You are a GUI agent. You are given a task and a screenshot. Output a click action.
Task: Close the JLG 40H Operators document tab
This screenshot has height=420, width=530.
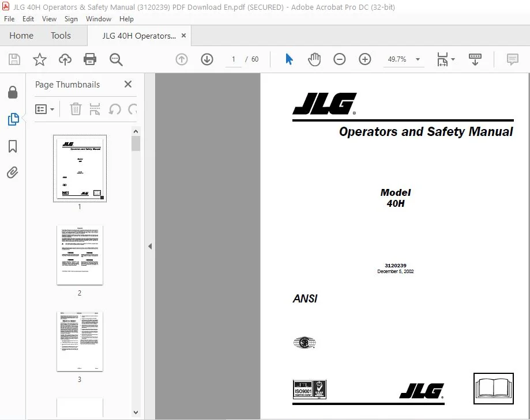[x=183, y=36]
